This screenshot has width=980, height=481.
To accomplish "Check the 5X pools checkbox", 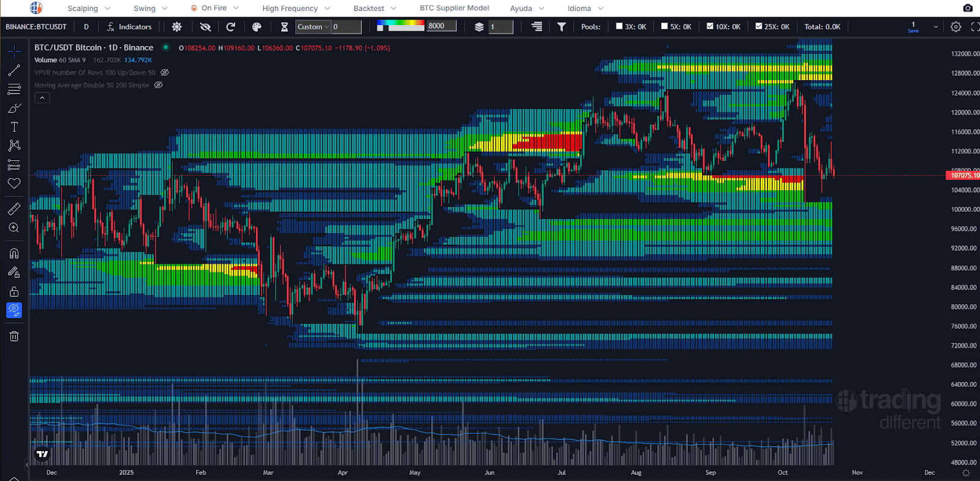I will click(x=665, y=26).
